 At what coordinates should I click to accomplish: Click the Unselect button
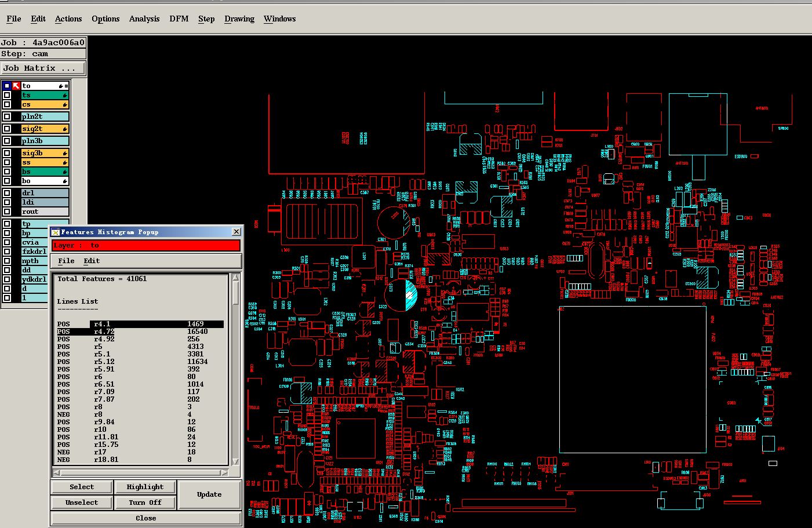tap(82, 502)
